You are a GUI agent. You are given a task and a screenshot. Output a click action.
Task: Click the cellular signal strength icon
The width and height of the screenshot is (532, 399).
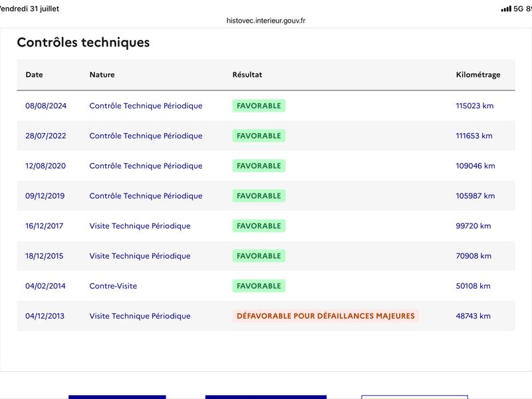coord(506,9)
